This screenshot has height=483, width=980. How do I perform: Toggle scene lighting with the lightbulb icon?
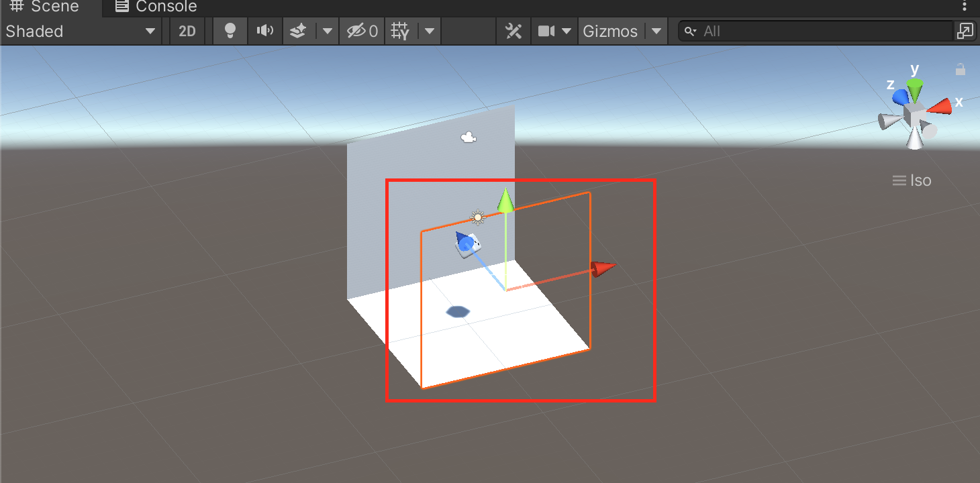230,32
